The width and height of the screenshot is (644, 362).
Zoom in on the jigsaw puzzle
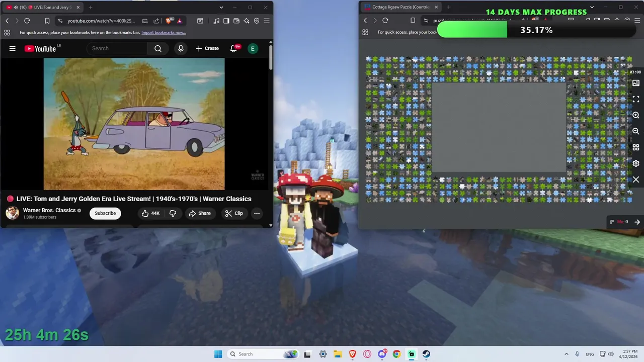636,115
